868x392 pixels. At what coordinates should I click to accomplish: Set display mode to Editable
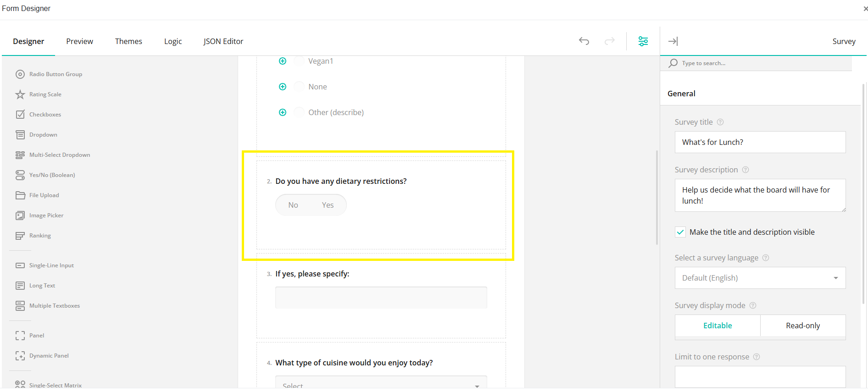click(718, 326)
